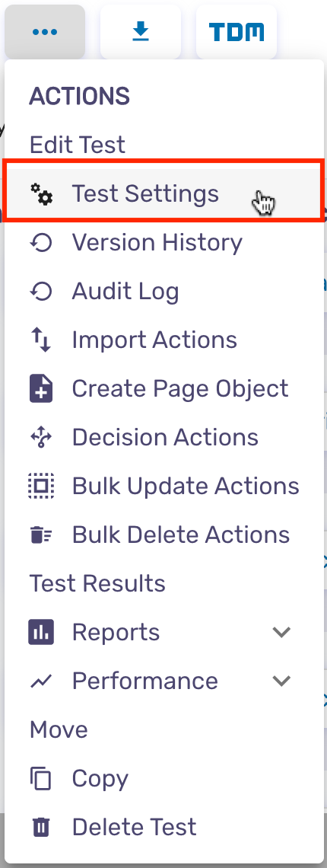Click the three-dots more actions button
Image resolution: width=327 pixels, height=868 pixels.
[x=45, y=31]
